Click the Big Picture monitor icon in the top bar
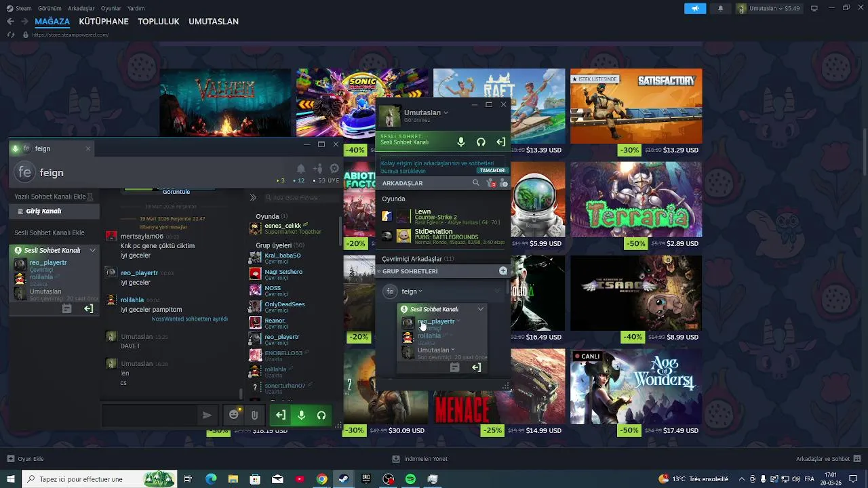Image resolution: width=868 pixels, height=488 pixels. [814, 8]
